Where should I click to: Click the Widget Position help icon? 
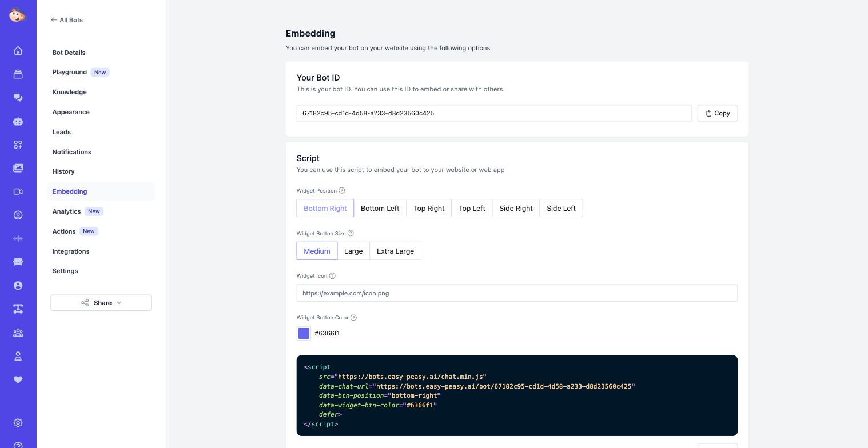pyautogui.click(x=342, y=191)
